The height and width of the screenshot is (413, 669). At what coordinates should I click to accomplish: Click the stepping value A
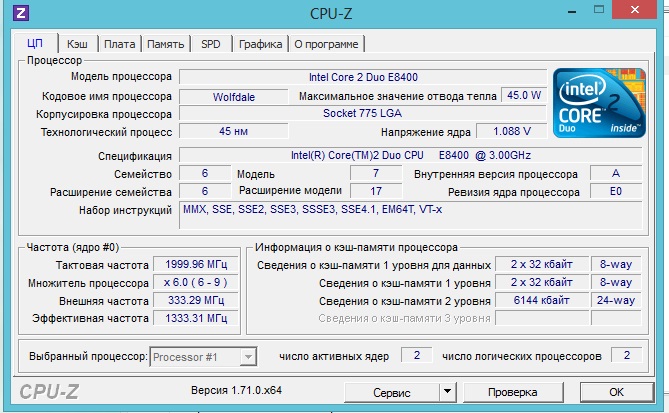[616, 173]
